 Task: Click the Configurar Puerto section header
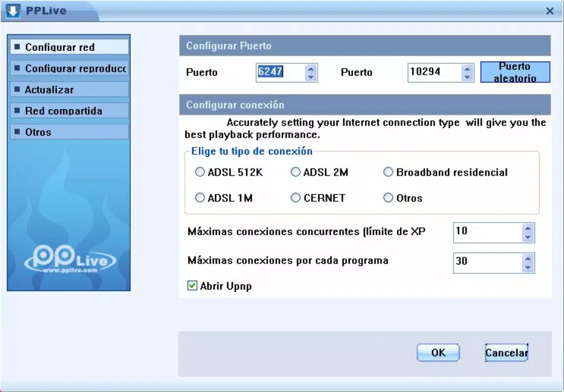tap(365, 46)
